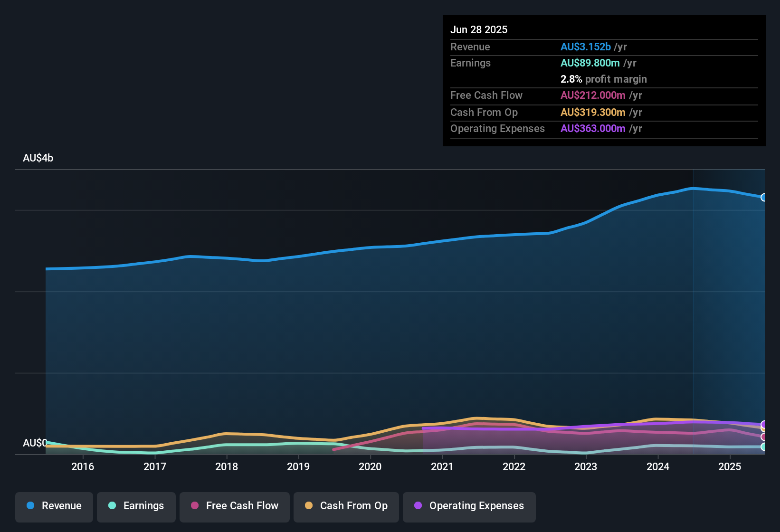Click the blue Revenue endpoint marker on the chart

(x=764, y=197)
